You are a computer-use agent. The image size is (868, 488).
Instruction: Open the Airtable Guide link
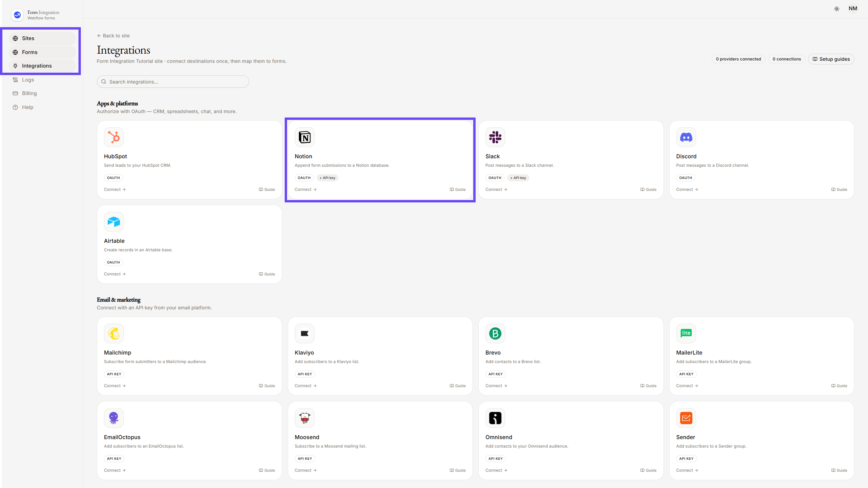tap(267, 274)
